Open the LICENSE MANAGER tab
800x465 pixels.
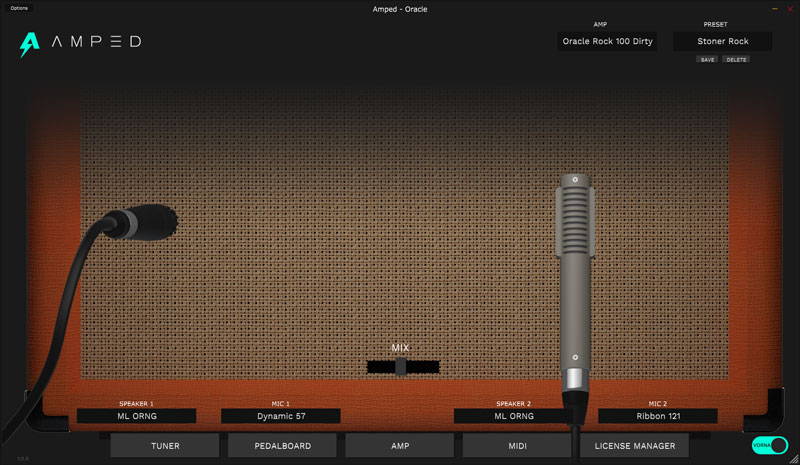(635, 446)
